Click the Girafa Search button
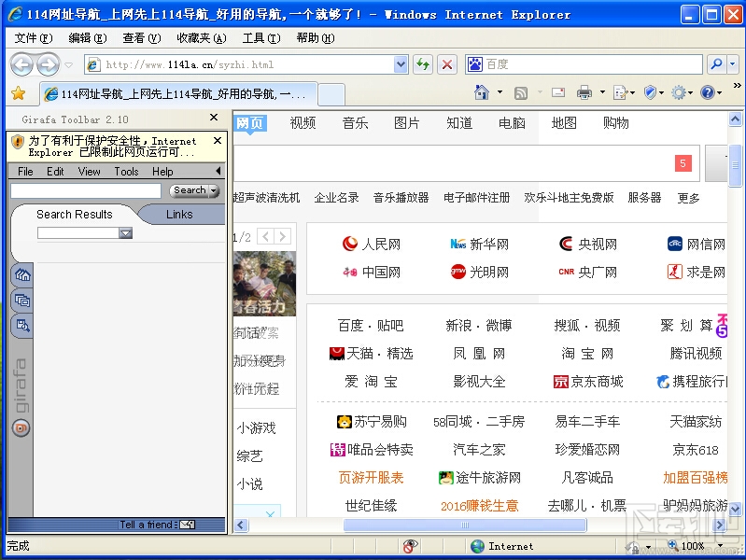The height and width of the screenshot is (560, 746). (x=190, y=190)
